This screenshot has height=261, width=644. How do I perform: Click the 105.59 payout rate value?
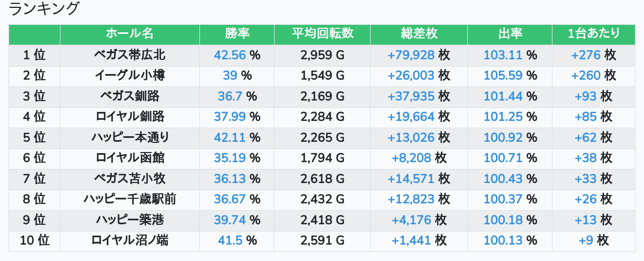coord(503,76)
